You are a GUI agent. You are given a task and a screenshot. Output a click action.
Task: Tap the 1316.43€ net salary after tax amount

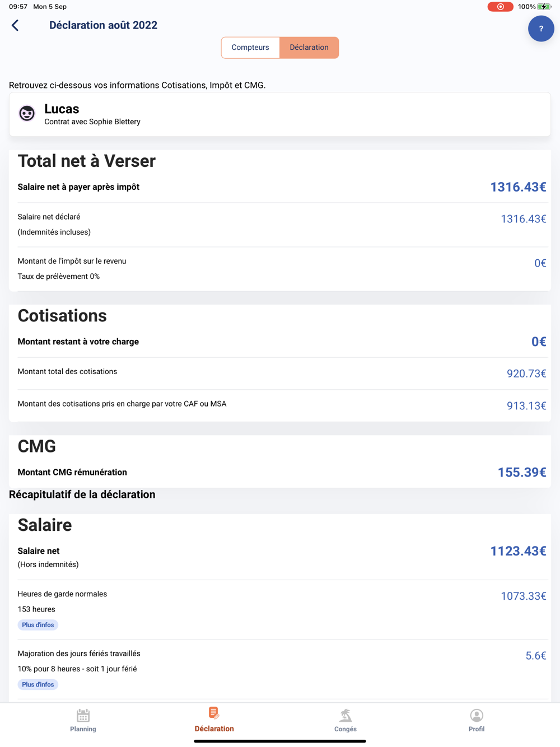[x=518, y=187]
